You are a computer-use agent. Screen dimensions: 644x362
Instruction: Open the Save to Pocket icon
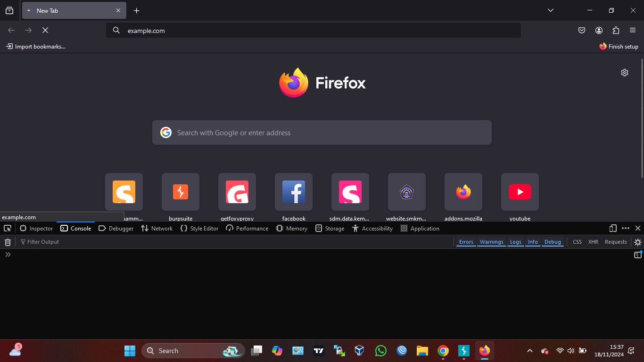582,30
